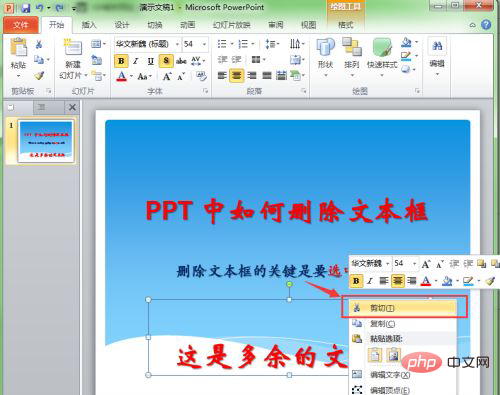Select slide 1 thumbnail in panel
This screenshot has width=500, height=395.
click(46, 142)
